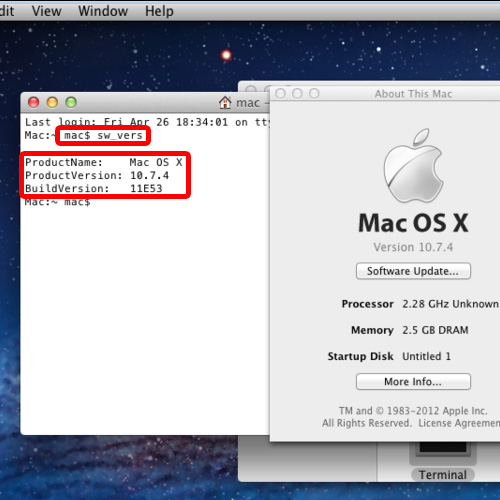Click the Startup Disk label
The image size is (500, 500).
click(360, 356)
